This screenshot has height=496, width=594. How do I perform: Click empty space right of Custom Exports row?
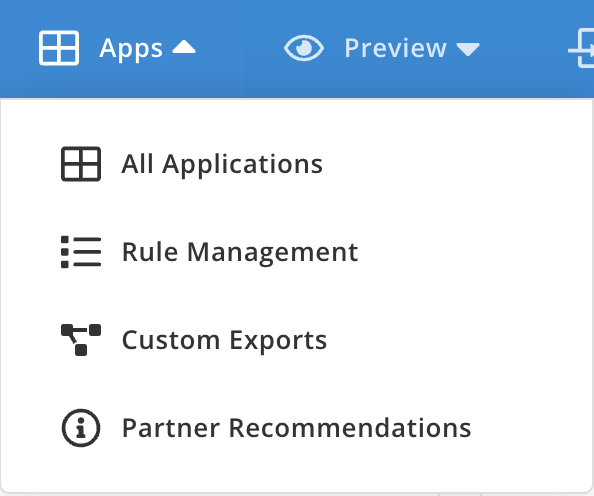(x=455, y=340)
